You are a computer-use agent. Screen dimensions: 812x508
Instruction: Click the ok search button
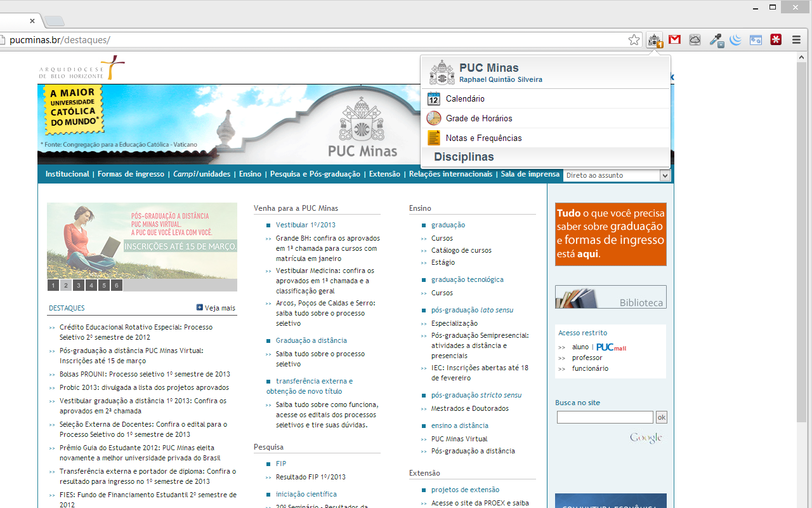[662, 417]
